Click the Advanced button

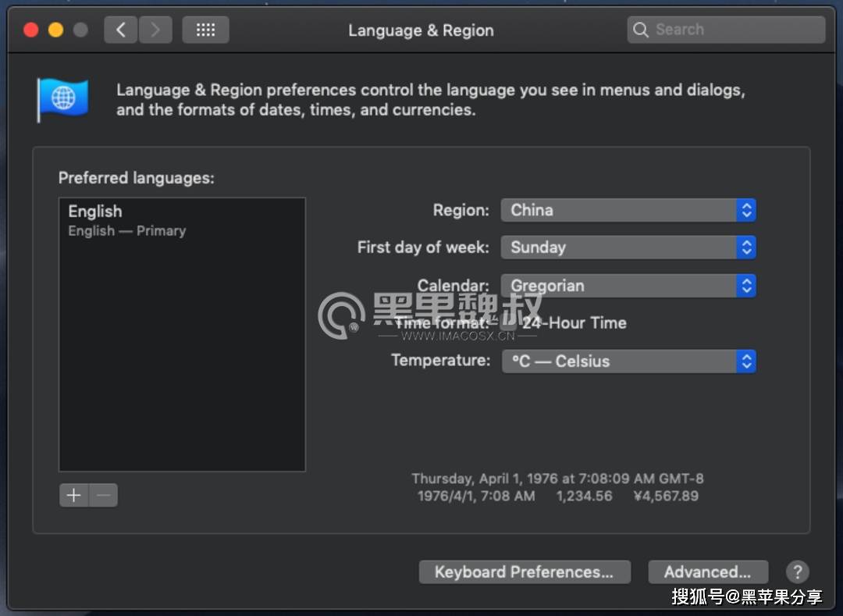(707, 572)
